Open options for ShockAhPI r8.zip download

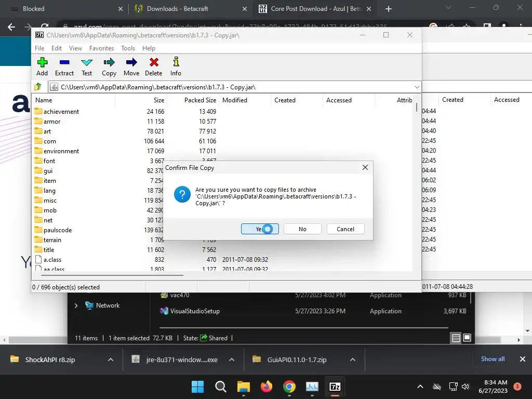click(111, 360)
